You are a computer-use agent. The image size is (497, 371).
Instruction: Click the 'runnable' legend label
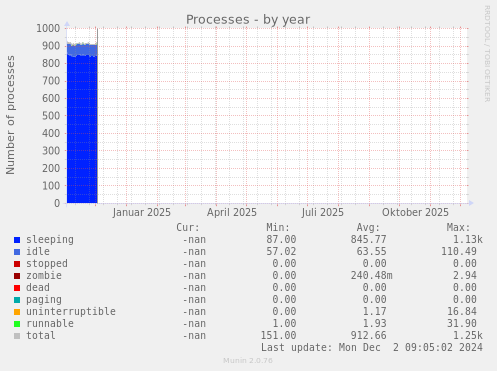(50, 323)
